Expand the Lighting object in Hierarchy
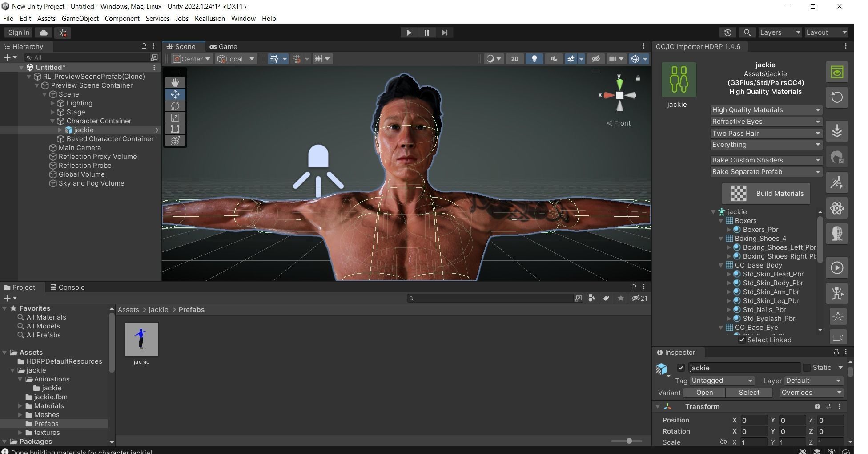Viewport: 868px width, 454px height. [52, 103]
